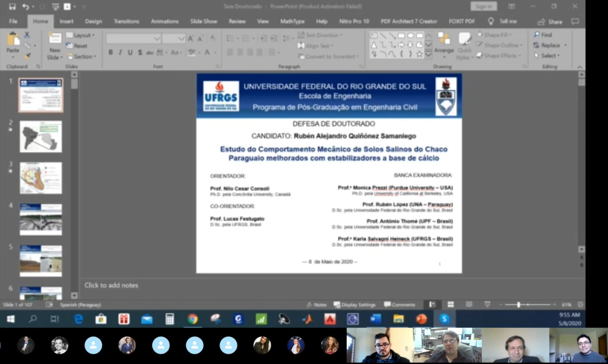The width and height of the screenshot is (608, 364).
Task: Toggle Bold formatting
Action: tap(111, 52)
